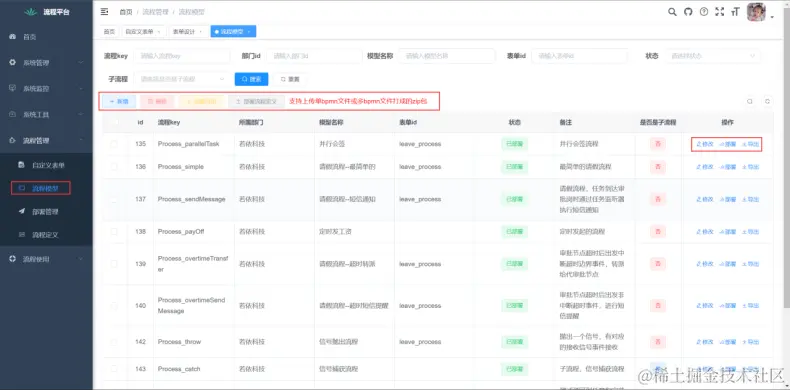791x391 pixels.
Task: Toggle the select-all checkbox in table header
Action: pos(115,123)
